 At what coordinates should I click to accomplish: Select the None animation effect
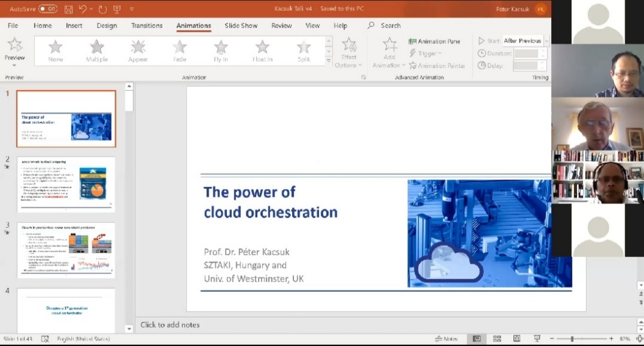[x=55, y=51]
